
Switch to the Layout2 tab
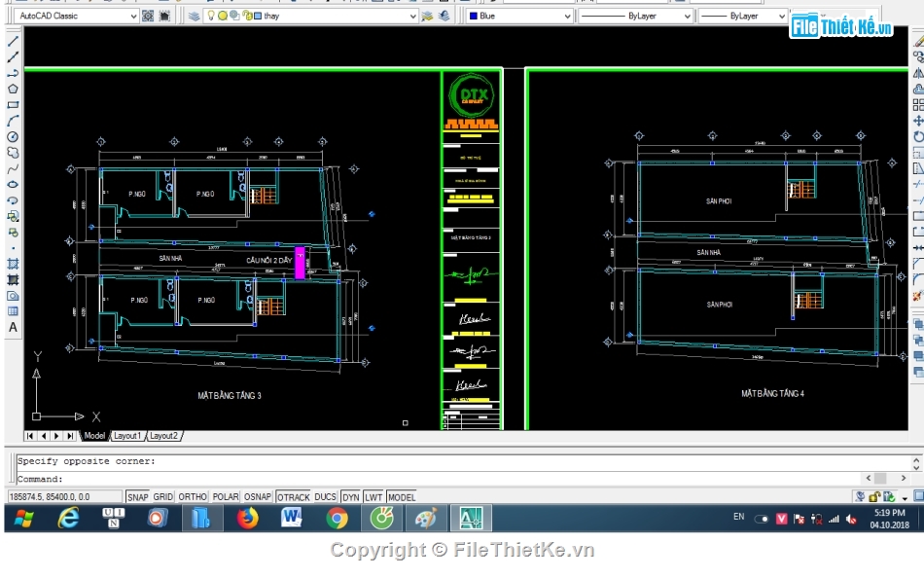[x=163, y=436]
